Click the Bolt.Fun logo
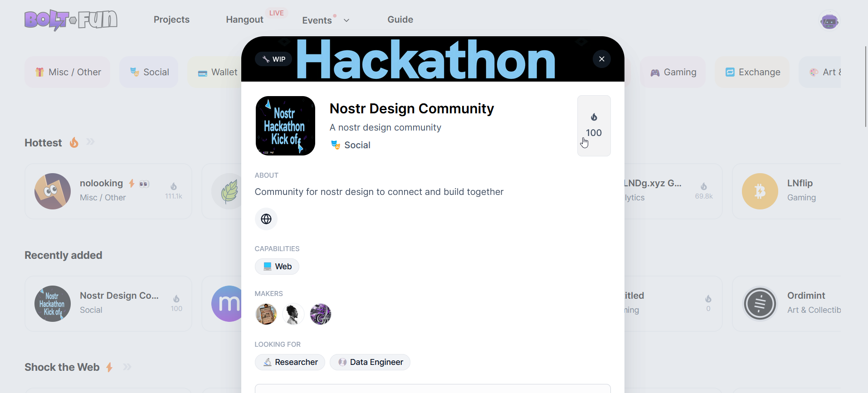 [x=71, y=20]
